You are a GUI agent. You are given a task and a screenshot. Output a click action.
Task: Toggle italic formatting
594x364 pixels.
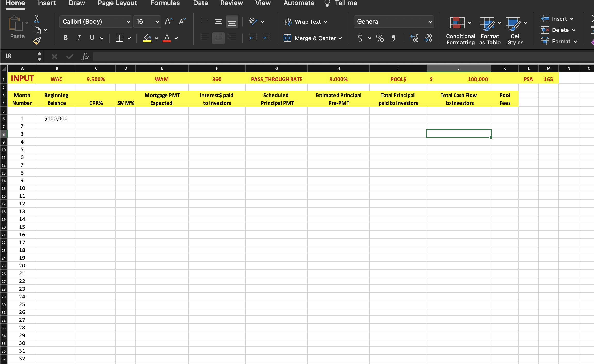coord(79,38)
